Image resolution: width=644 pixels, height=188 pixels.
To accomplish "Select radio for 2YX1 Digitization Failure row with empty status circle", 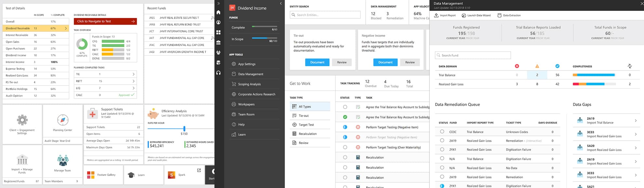I will [x=442, y=149].
